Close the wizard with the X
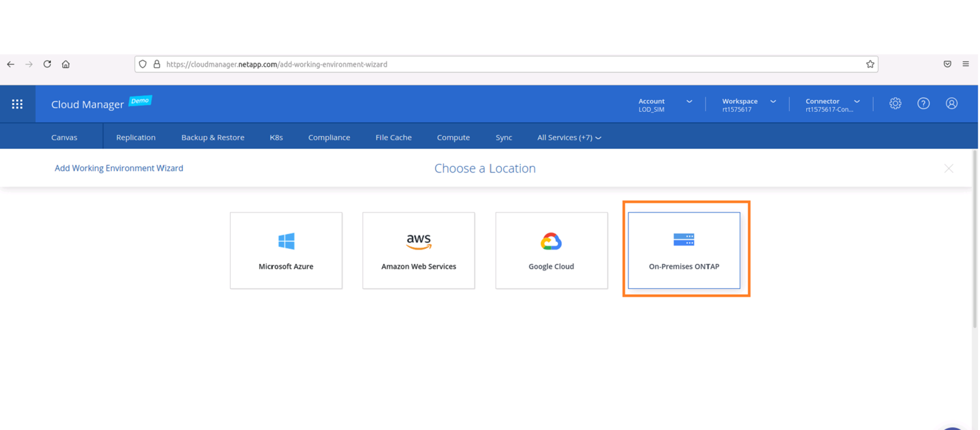 point(949,169)
